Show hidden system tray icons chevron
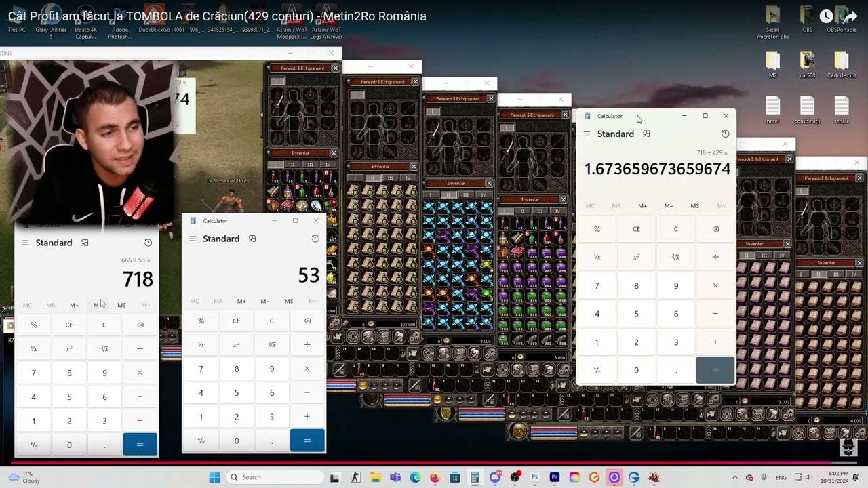 click(x=736, y=477)
